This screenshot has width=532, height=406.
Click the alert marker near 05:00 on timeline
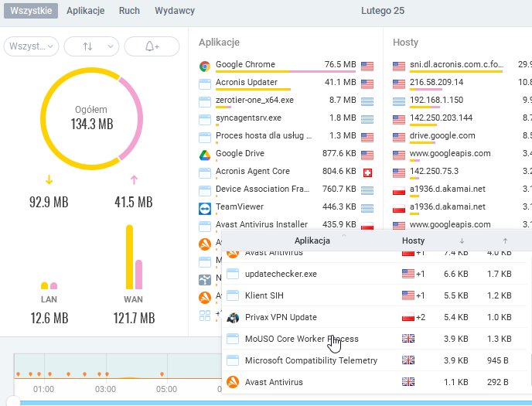(x=162, y=374)
